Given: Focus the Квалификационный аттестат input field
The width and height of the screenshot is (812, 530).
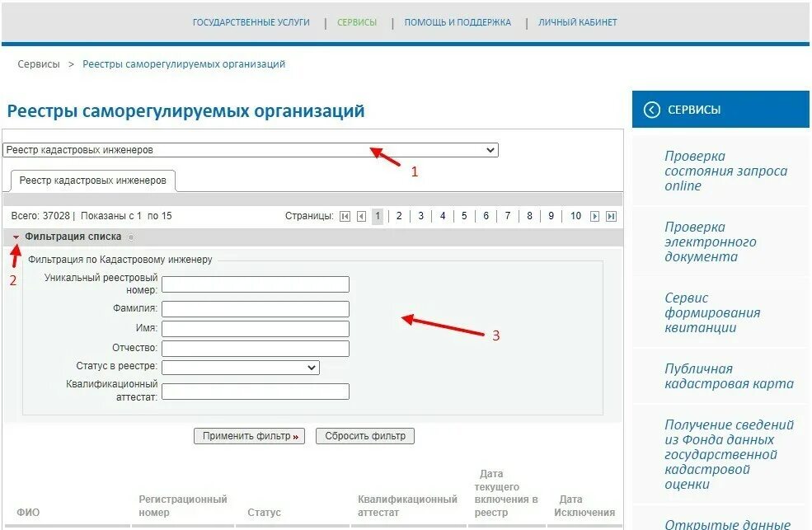Looking at the screenshot, I should 256,392.
